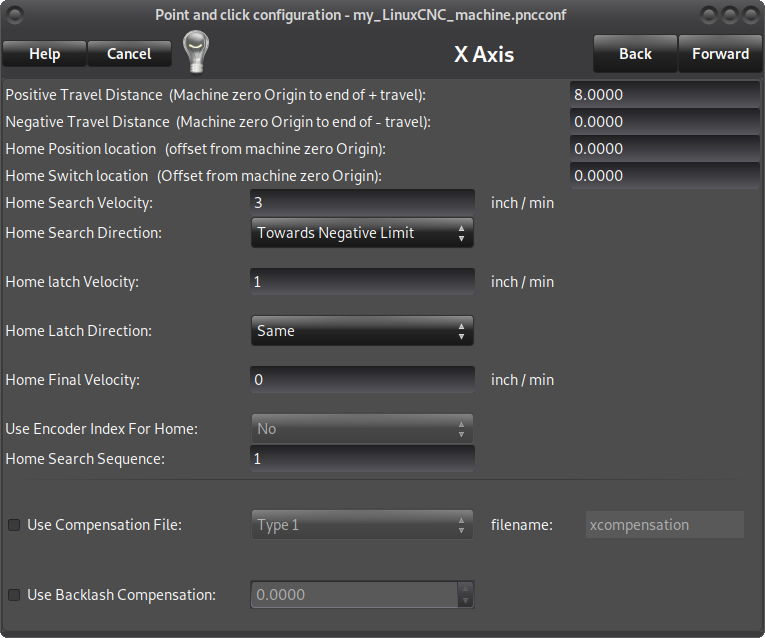Go Back to the previous page
This screenshot has width=765, height=638.
[x=635, y=54]
